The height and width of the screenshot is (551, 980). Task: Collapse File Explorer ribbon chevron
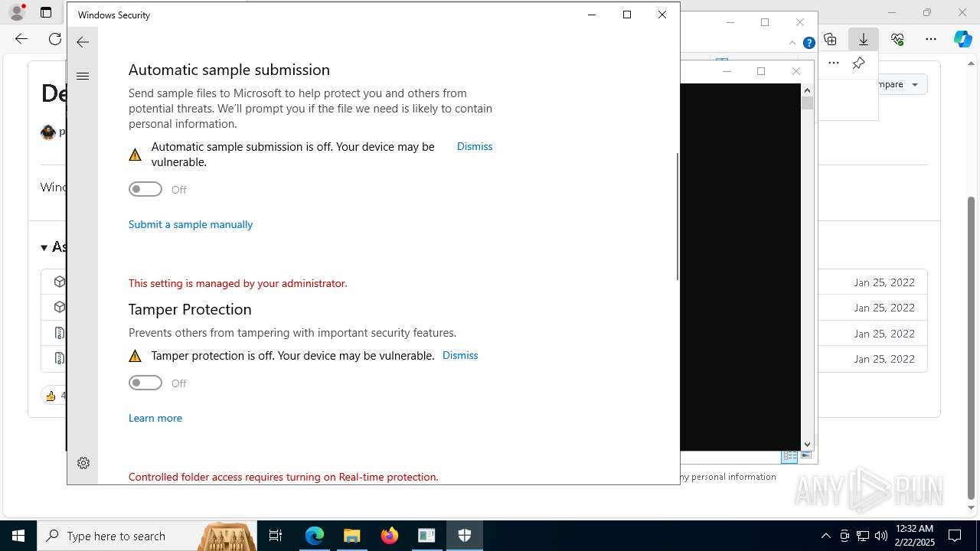click(x=792, y=43)
